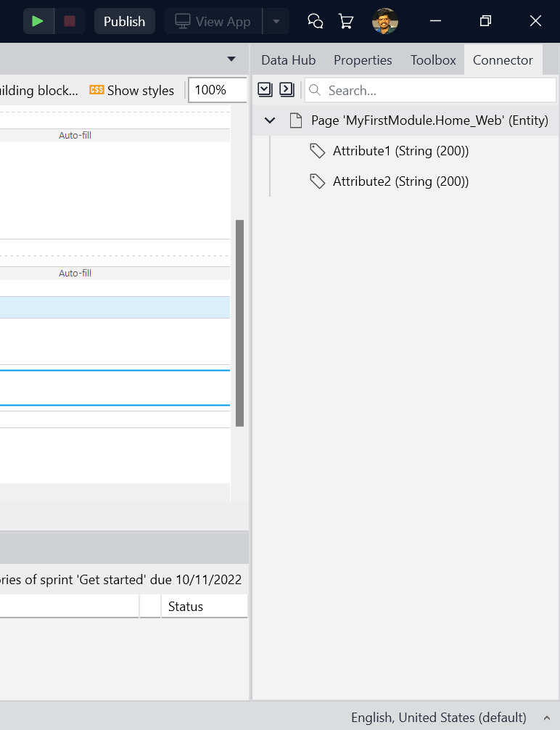
Task: Click the green Run locally play icon
Action: [x=38, y=21]
